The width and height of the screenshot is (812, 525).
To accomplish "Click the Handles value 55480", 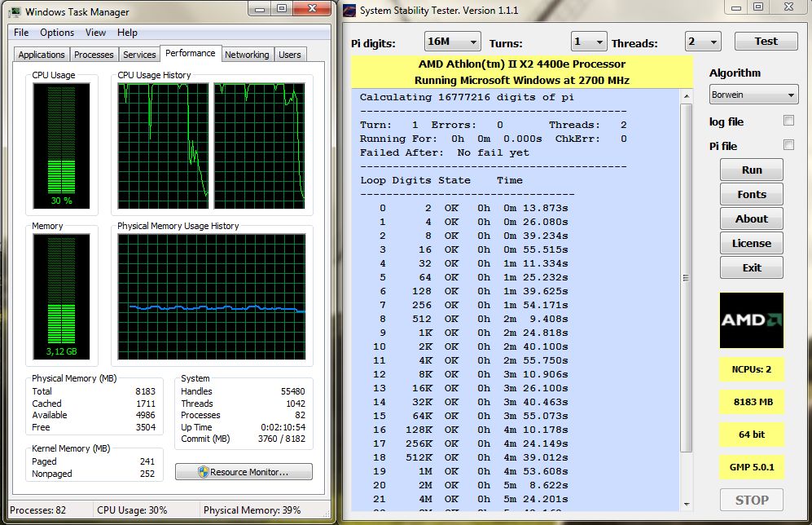I will point(292,391).
